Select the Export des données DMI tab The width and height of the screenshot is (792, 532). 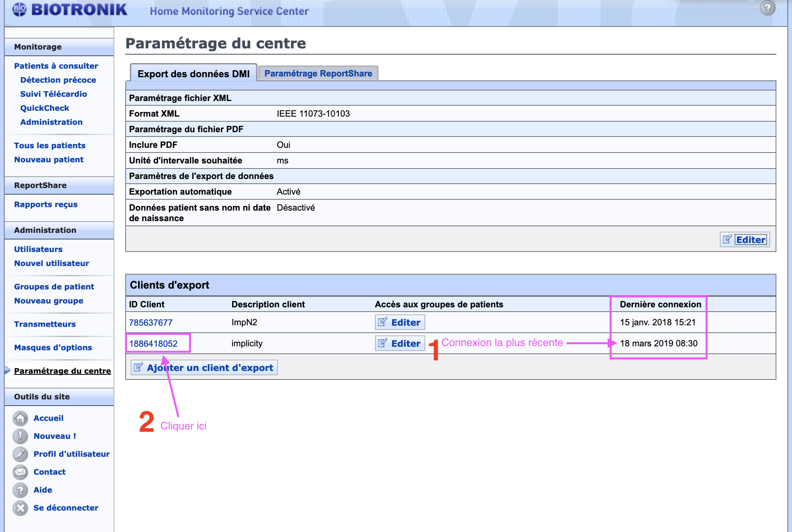coord(194,73)
